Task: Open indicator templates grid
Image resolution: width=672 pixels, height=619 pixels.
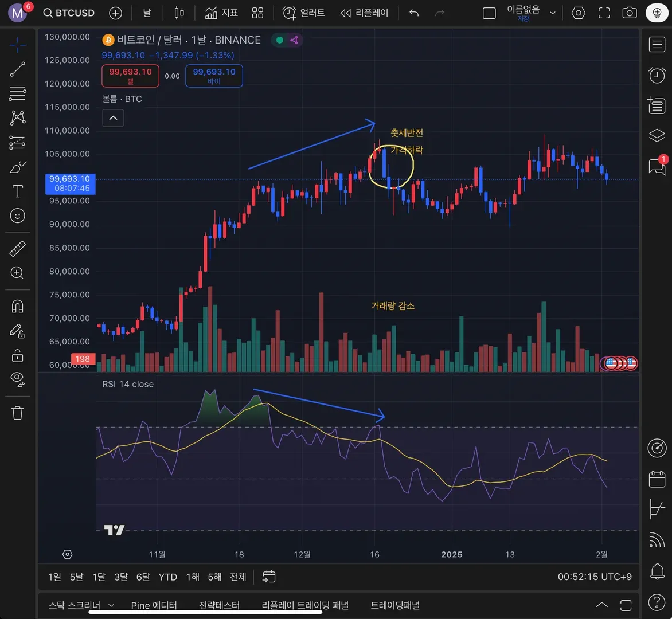Action: click(x=257, y=13)
